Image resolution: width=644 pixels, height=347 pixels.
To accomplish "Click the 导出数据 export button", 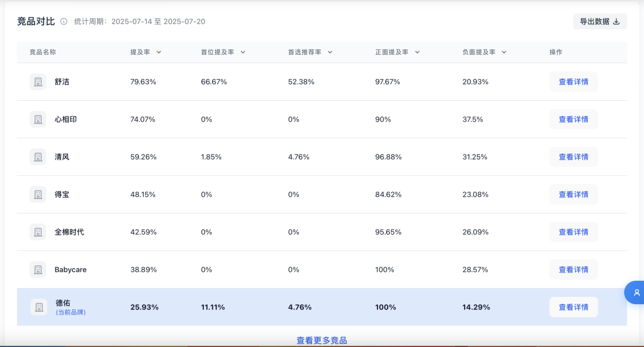I will point(600,21).
